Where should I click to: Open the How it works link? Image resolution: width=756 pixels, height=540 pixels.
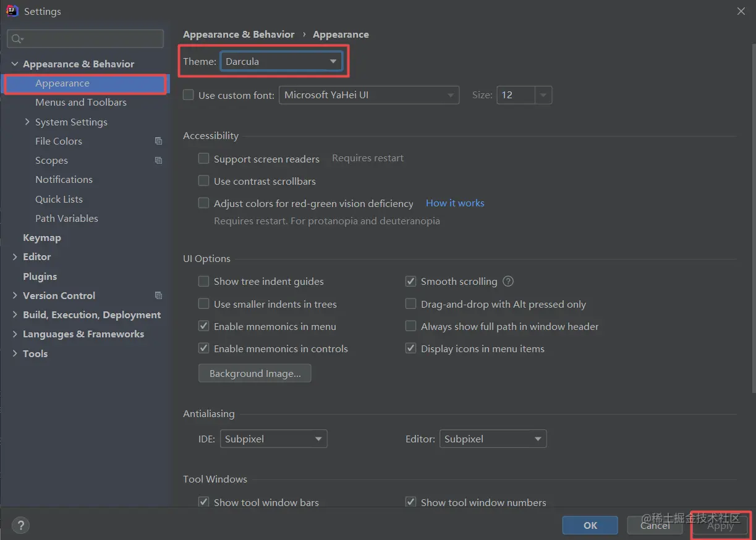(x=455, y=203)
